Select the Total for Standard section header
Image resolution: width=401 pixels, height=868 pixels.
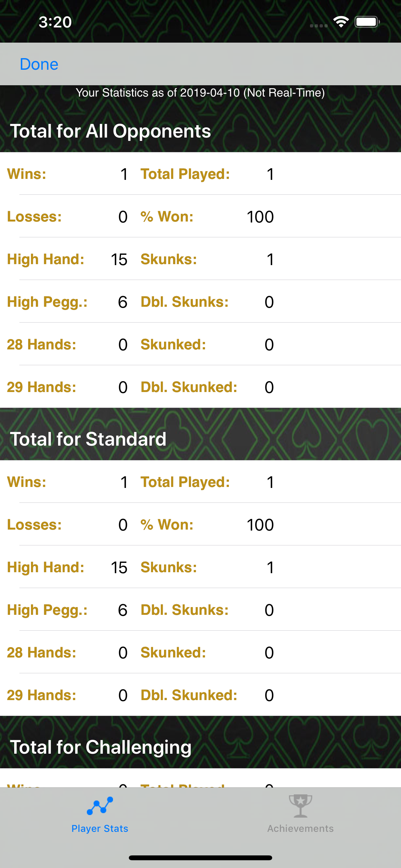tap(88, 439)
